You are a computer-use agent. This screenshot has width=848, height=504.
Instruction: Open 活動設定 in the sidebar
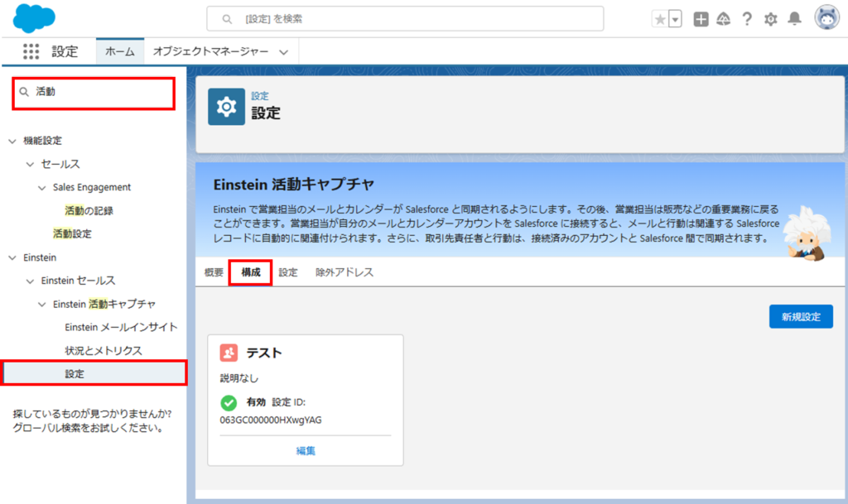click(72, 234)
